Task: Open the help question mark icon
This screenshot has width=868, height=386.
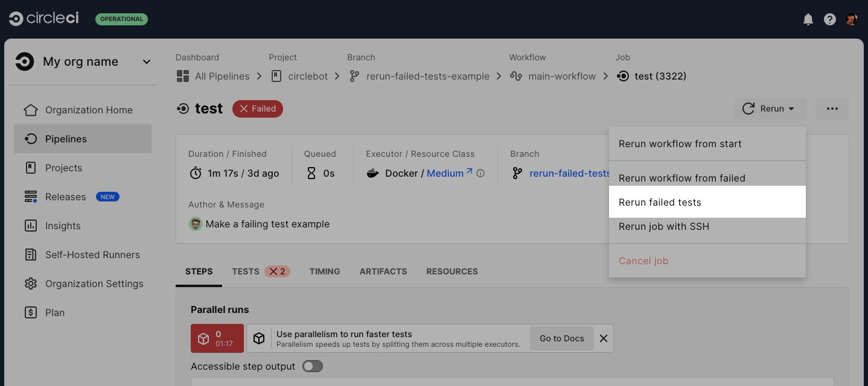Action: [830, 19]
